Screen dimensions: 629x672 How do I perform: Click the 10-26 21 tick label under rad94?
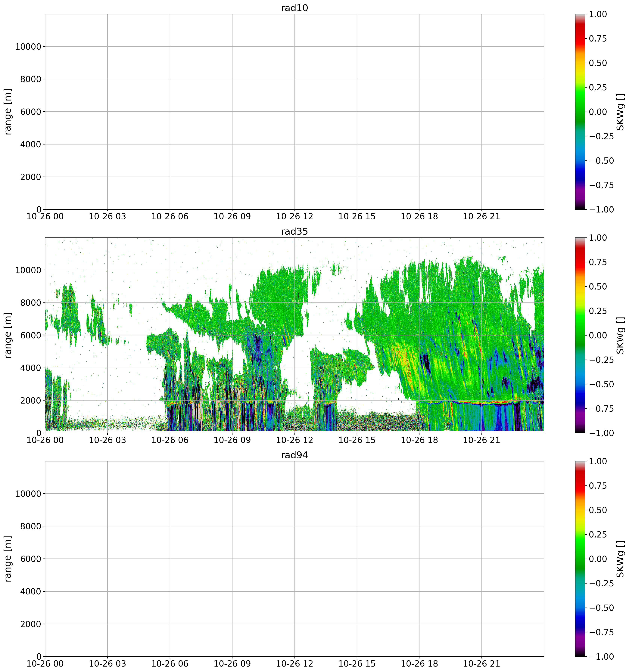481,664
